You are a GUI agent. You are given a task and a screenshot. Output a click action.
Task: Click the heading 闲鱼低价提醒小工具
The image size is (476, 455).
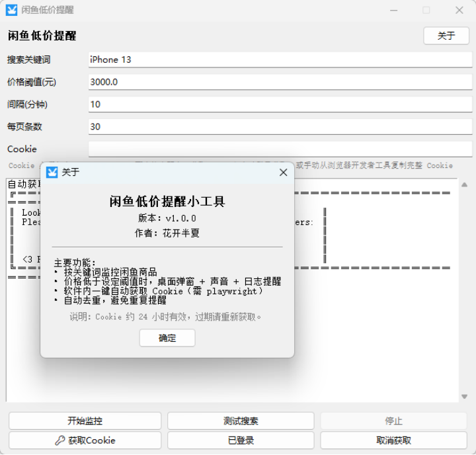pos(167,202)
